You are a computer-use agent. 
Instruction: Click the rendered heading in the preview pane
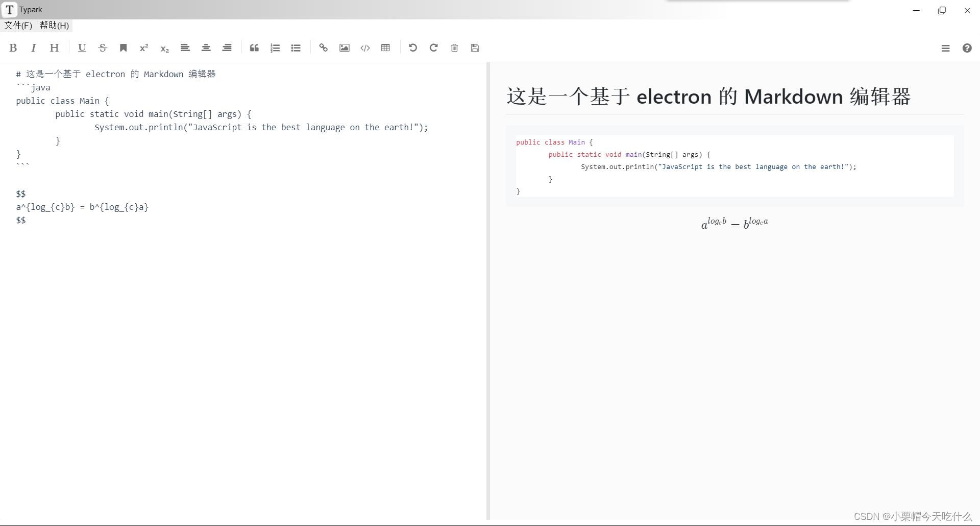(708, 97)
